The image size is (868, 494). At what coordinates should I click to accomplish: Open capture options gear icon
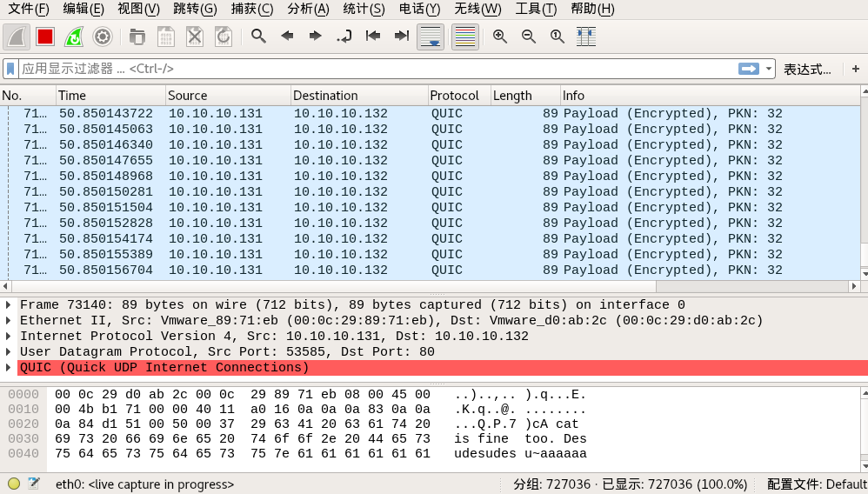103,37
